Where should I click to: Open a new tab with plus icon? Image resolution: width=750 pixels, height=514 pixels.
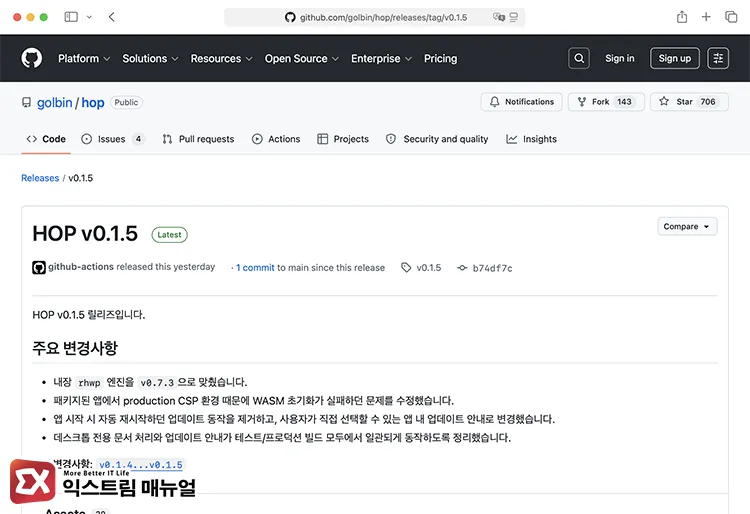[x=706, y=17]
